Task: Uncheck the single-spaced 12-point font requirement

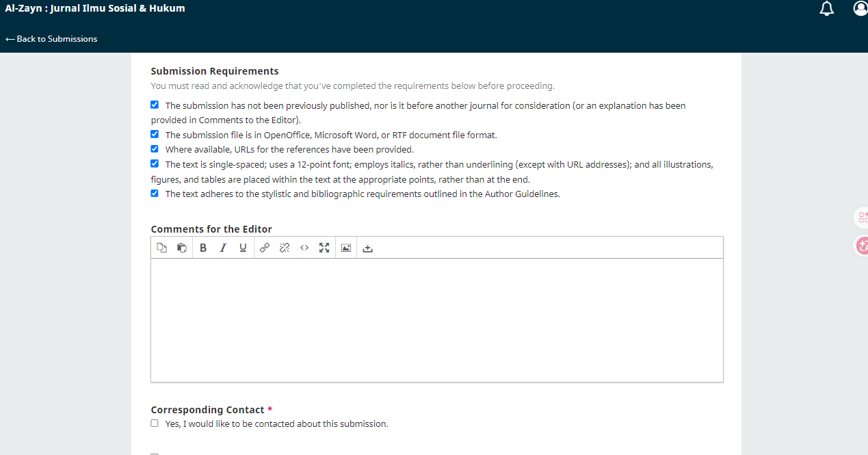Action: (x=155, y=164)
